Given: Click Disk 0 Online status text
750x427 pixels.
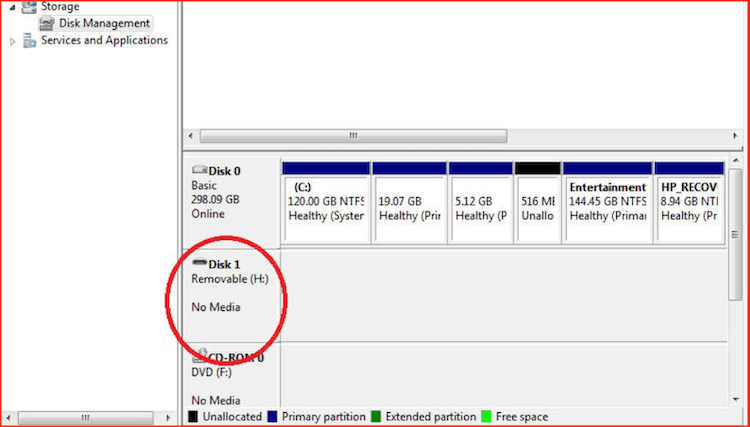Looking at the screenshot, I should (x=208, y=214).
